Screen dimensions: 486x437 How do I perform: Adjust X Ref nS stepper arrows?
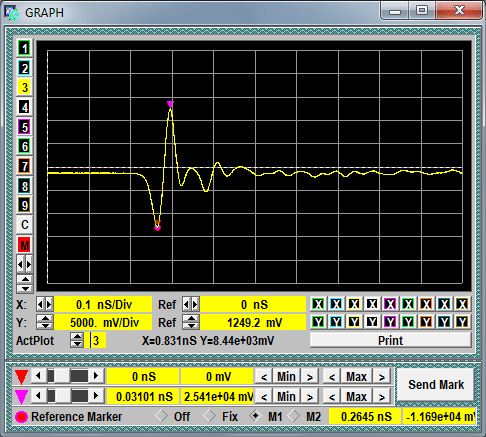[190, 304]
